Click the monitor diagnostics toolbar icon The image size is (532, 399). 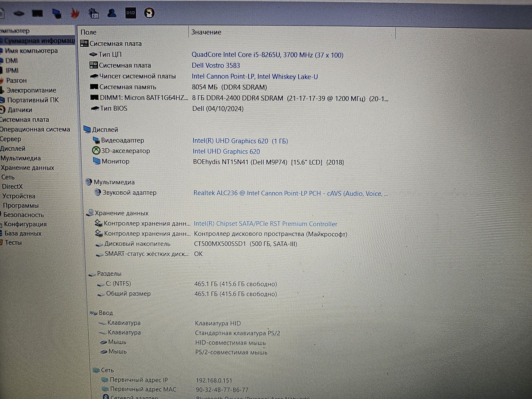57,13
